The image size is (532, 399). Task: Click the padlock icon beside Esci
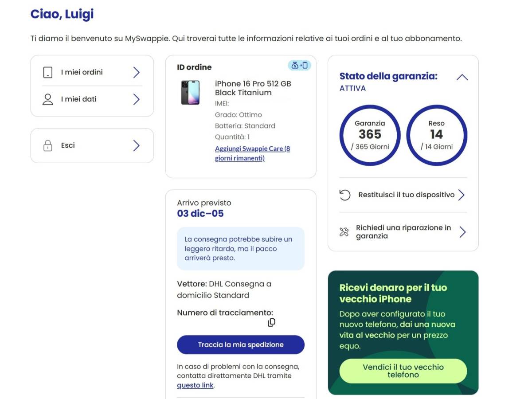[x=48, y=145]
